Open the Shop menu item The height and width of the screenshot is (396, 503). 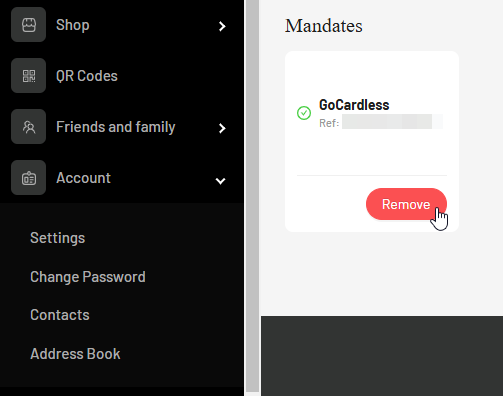tap(73, 25)
